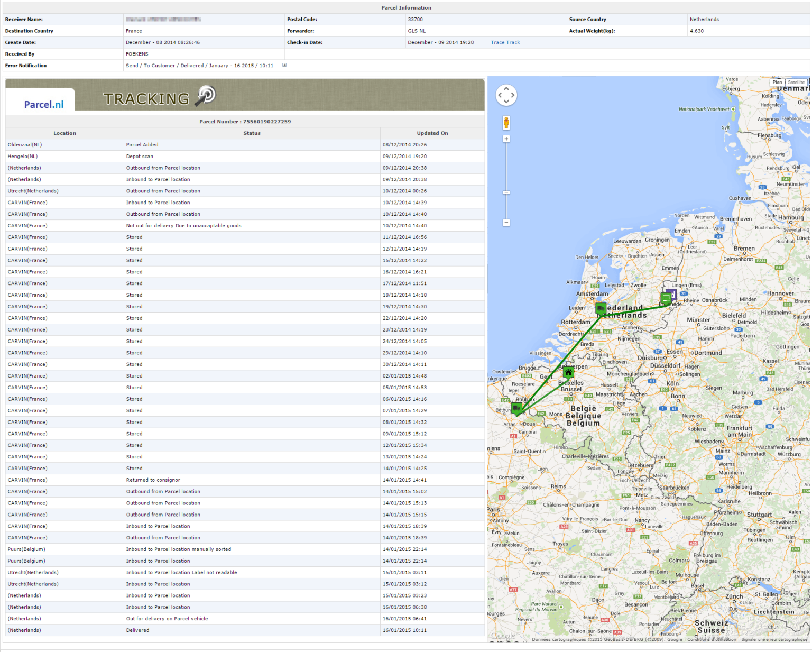The image size is (812, 652).
Task: Click the truck marker near Carvin France
Action: tap(516, 408)
